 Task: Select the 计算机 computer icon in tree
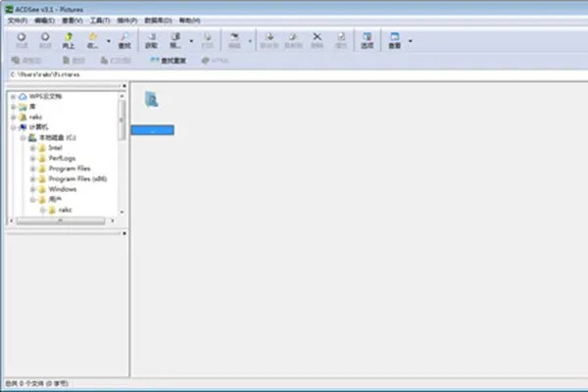pyautogui.click(x=23, y=127)
